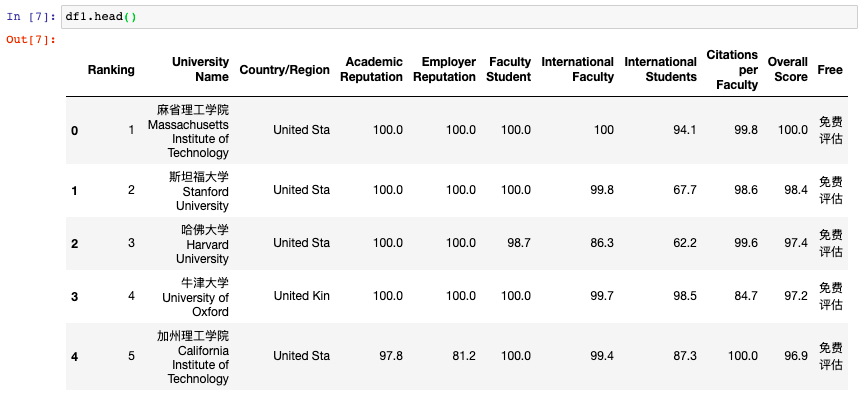Viewport: 863px width, 396px height.
Task: Click the Faculty Student column header
Action: point(510,69)
